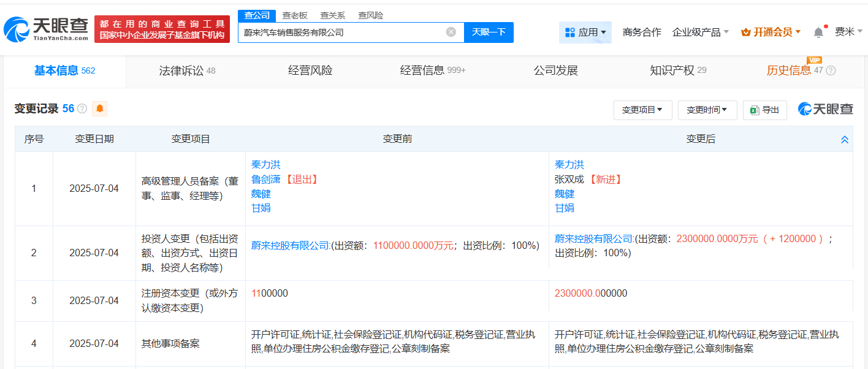Click the 1100000 before-change capital value

[x=270, y=294]
